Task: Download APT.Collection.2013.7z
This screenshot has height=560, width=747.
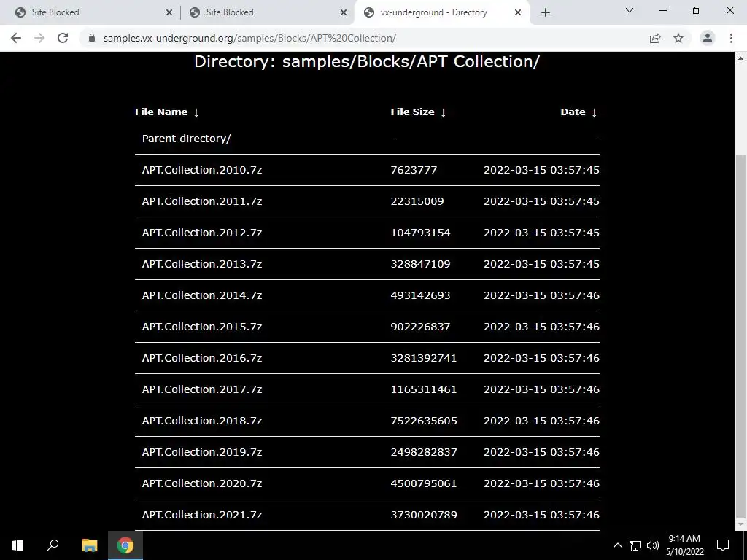Action: pos(202,264)
